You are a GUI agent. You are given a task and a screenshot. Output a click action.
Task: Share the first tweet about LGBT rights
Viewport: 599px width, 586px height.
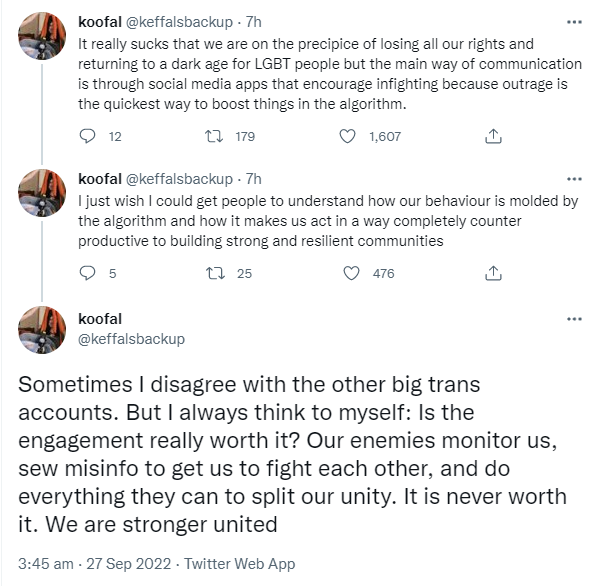493,136
